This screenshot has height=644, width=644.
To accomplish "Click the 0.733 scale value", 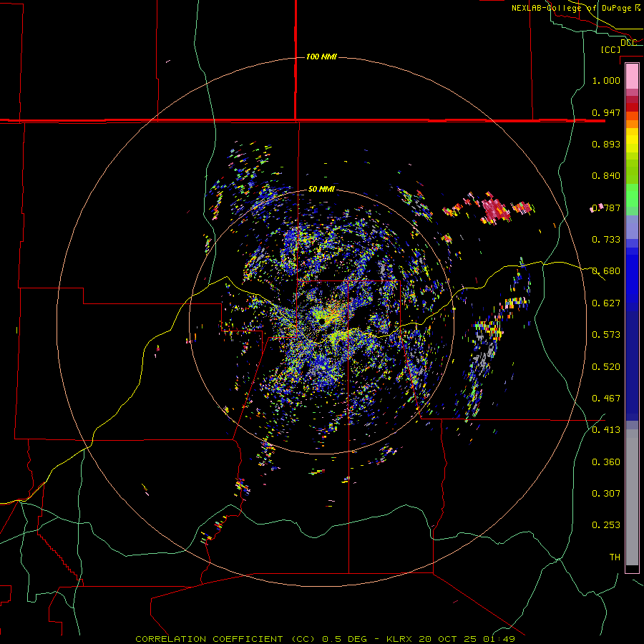I will tap(606, 239).
